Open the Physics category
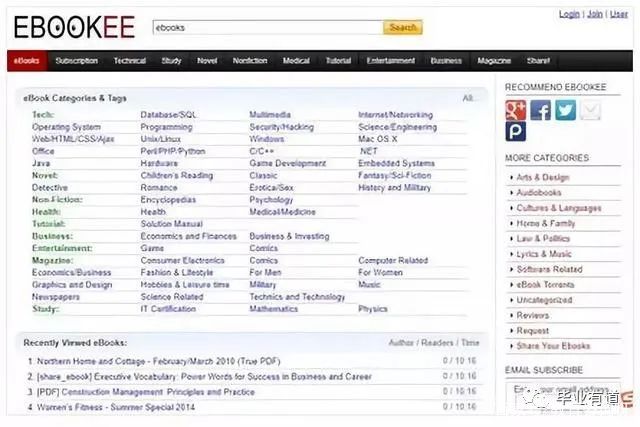 373,309
